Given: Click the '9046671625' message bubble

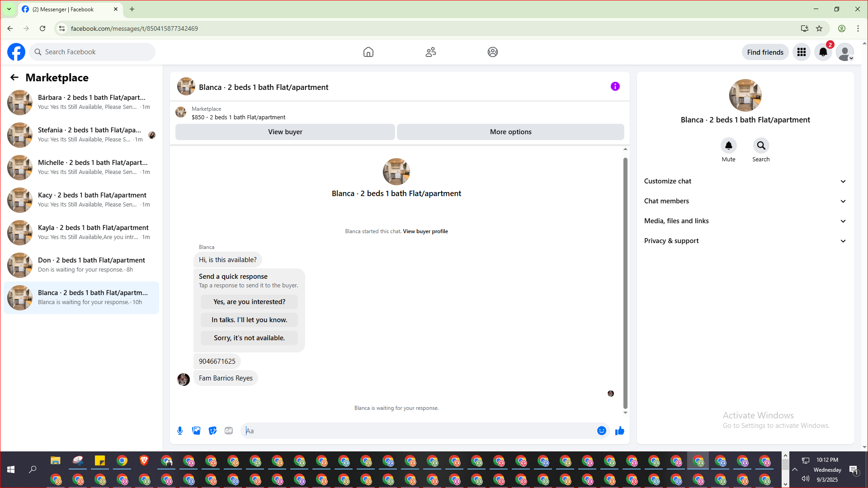Looking at the screenshot, I should 217,361.
